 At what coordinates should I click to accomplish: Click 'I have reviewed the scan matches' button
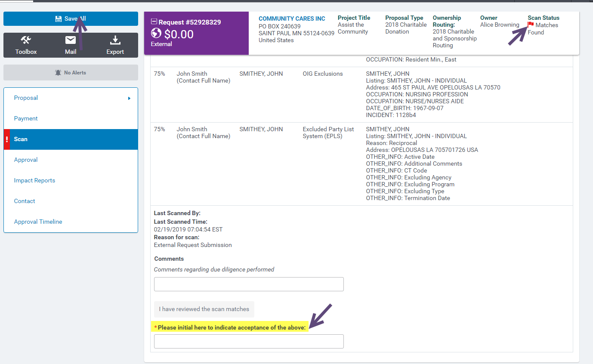(x=204, y=309)
